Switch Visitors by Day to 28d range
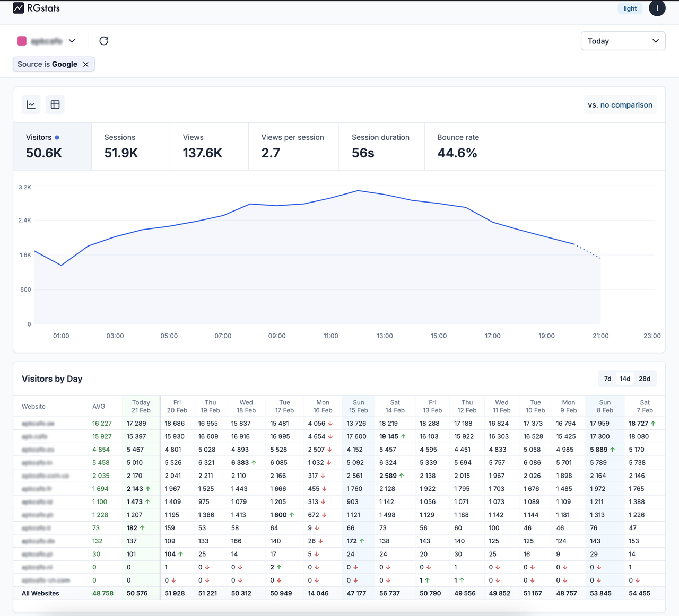Viewport: 679px width, 616px height. [x=645, y=379]
